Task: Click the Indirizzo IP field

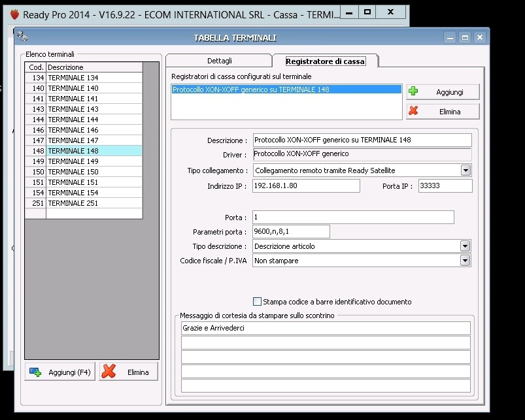Action: 306,186
